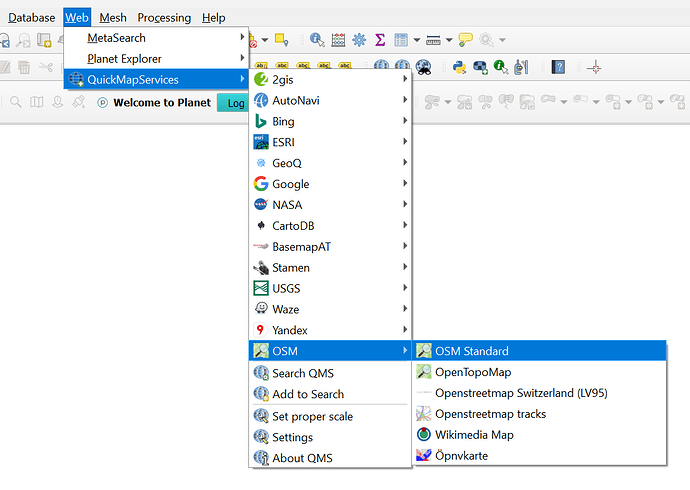This screenshot has height=490, width=690.
Task: Expand the Planet Explorer submenu
Action: pos(157,59)
